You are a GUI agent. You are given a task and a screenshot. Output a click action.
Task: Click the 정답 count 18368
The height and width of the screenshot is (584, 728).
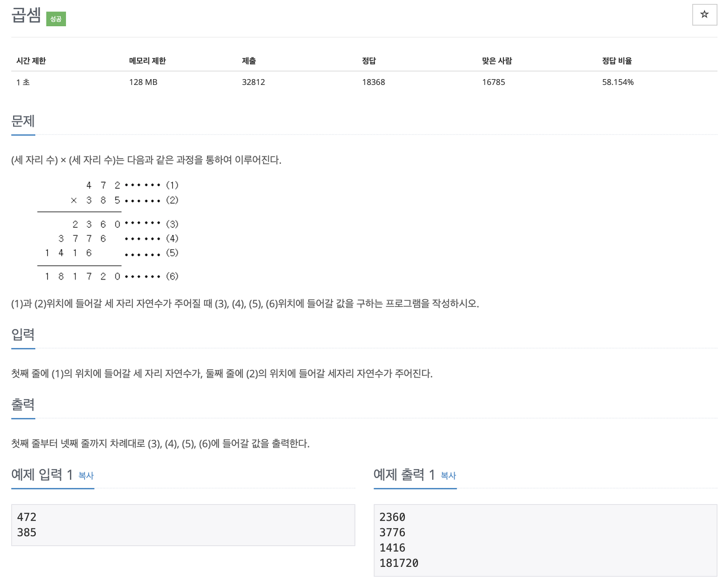point(374,81)
